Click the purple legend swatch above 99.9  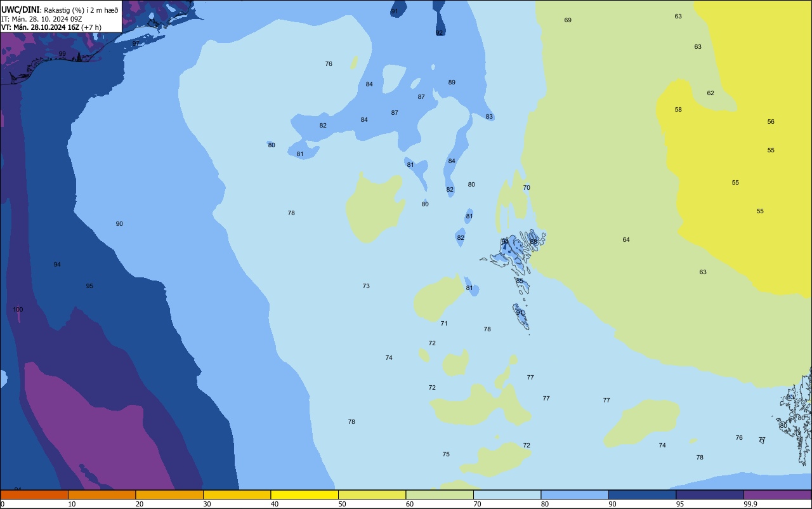(x=777, y=494)
